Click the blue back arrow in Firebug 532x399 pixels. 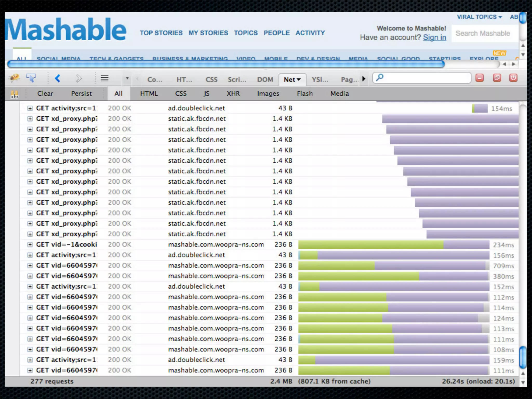pyautogui.click(x=58, y=78)
